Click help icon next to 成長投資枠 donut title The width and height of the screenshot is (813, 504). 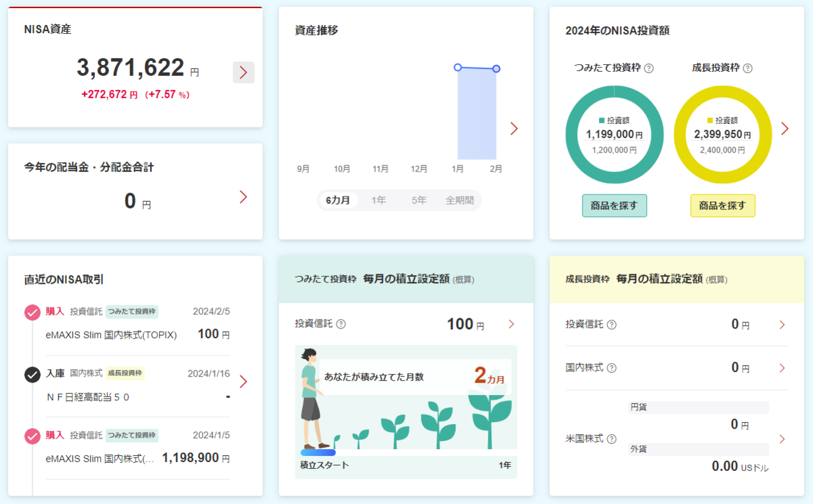747,68
